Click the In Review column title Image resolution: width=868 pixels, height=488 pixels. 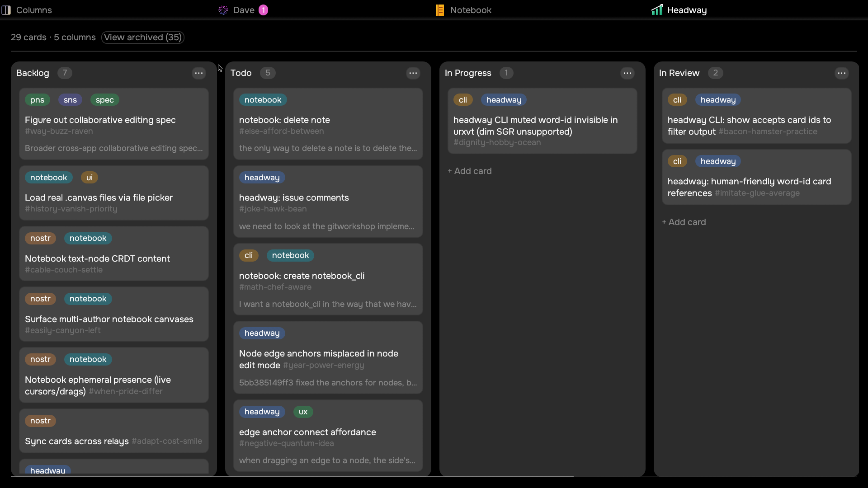click(679, 73)
